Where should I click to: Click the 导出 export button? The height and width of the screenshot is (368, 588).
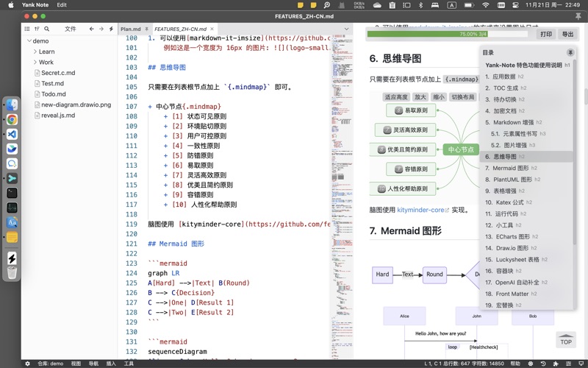click(567, 34)
